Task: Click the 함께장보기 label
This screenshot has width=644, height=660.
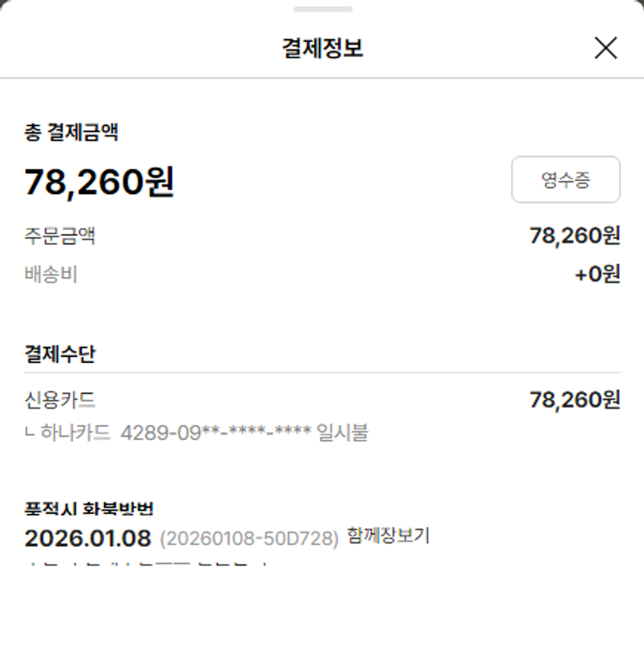Action: coord(388,536)
